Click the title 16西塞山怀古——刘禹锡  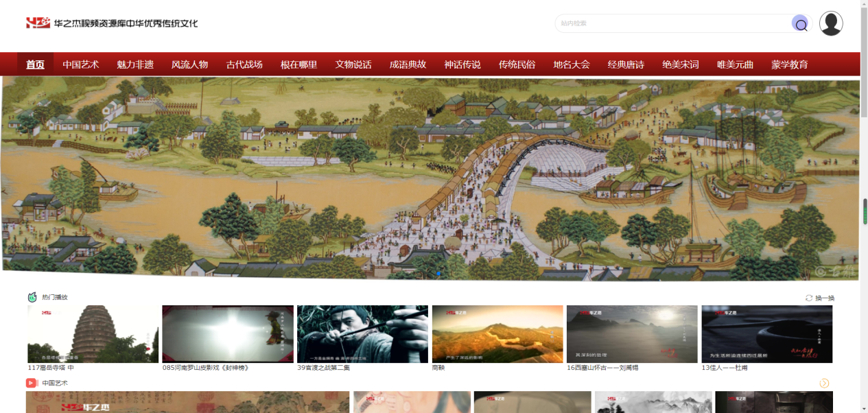click(602, 368)
